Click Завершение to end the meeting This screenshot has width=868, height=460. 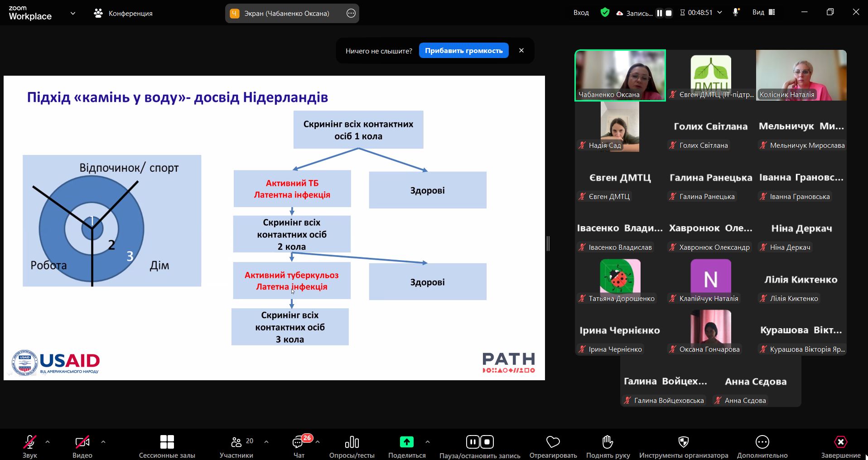(x=840, y=442)
